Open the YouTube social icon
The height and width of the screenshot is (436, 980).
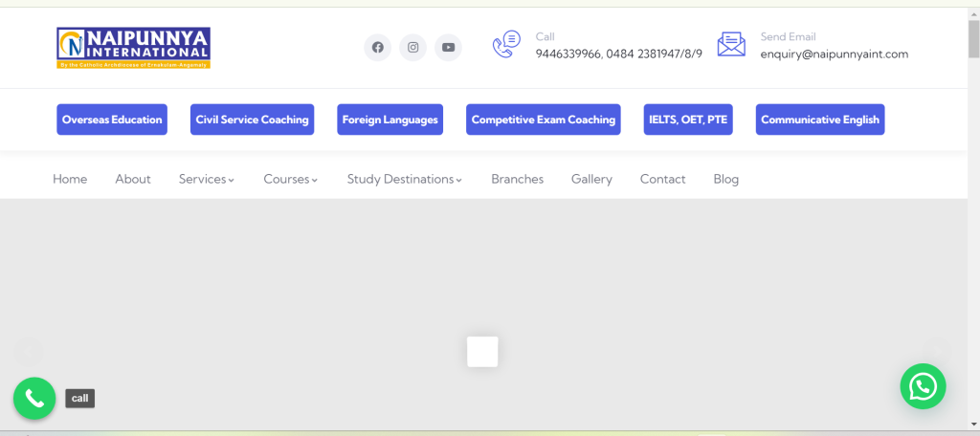tap(448, 48)
